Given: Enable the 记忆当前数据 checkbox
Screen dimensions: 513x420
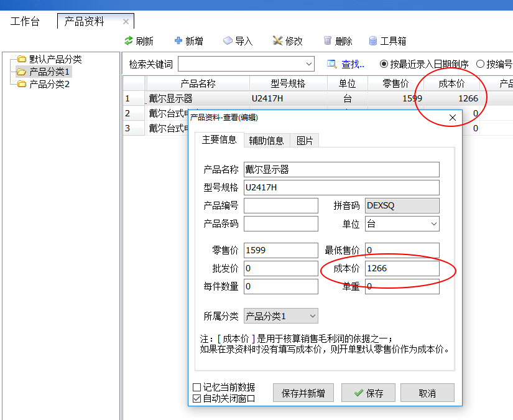Looking at the screenshot, I should pos(197,387).
